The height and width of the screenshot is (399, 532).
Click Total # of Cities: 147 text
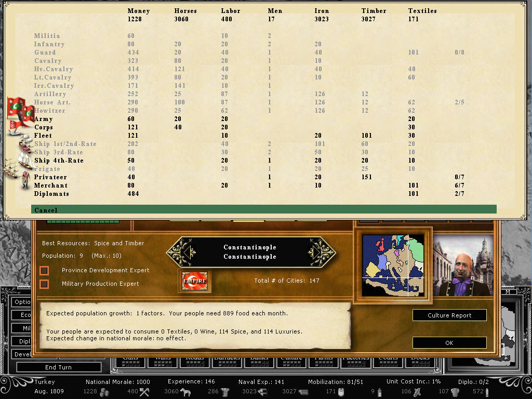point(287,281)
